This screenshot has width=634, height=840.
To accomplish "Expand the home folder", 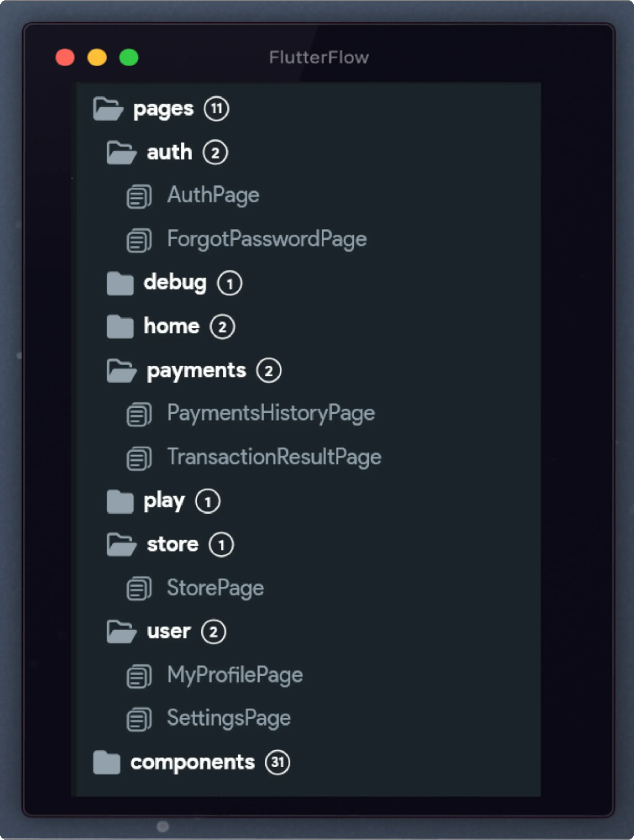I will coord(120,326).
